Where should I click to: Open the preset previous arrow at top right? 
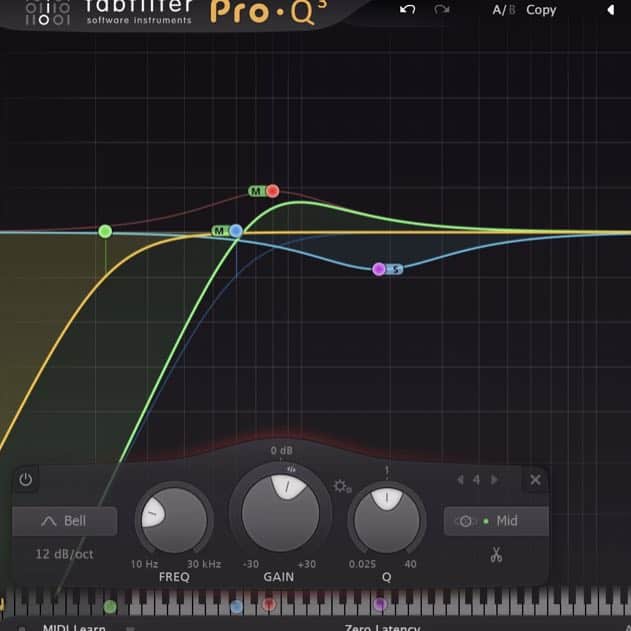611,10
